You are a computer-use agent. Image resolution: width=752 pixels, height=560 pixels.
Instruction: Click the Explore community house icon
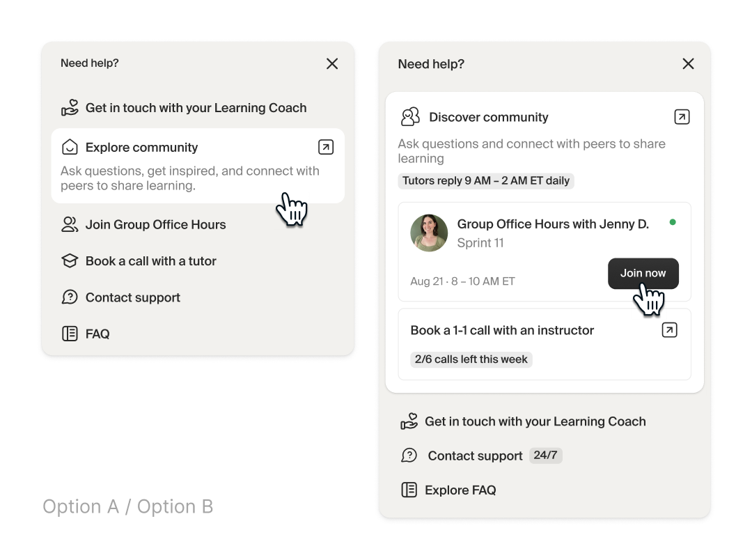[x=70, y=147]
